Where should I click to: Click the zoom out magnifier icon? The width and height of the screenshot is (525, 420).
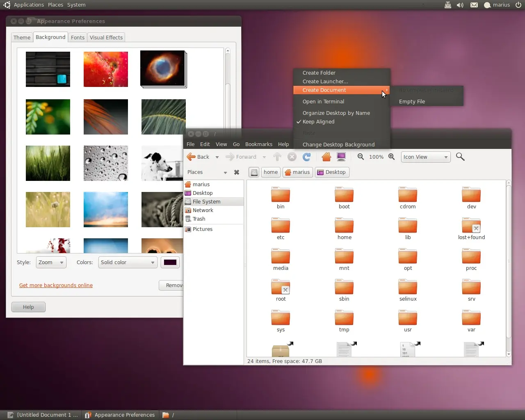pyautogui.click(x=361, y=157)
